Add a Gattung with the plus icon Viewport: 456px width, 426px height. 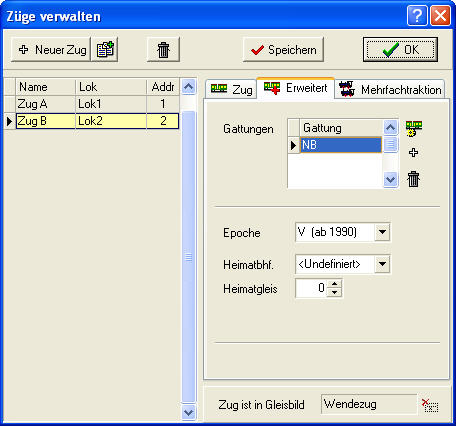tap(413, 153)
